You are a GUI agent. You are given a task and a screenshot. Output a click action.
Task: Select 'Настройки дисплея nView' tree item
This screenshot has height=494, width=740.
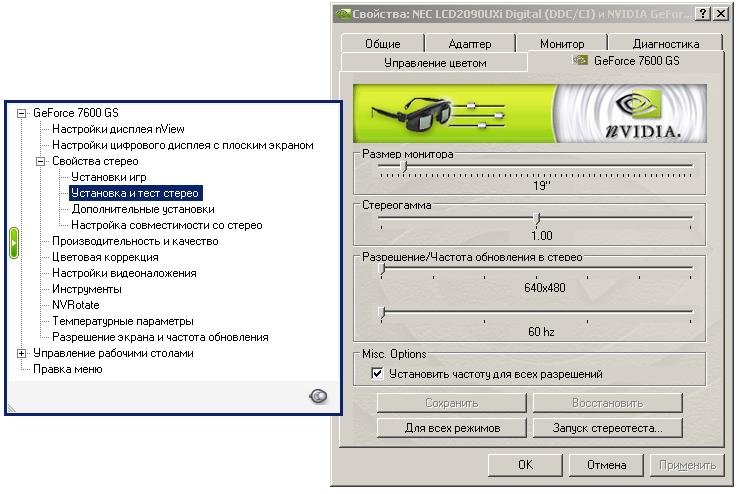click(118, 129)
